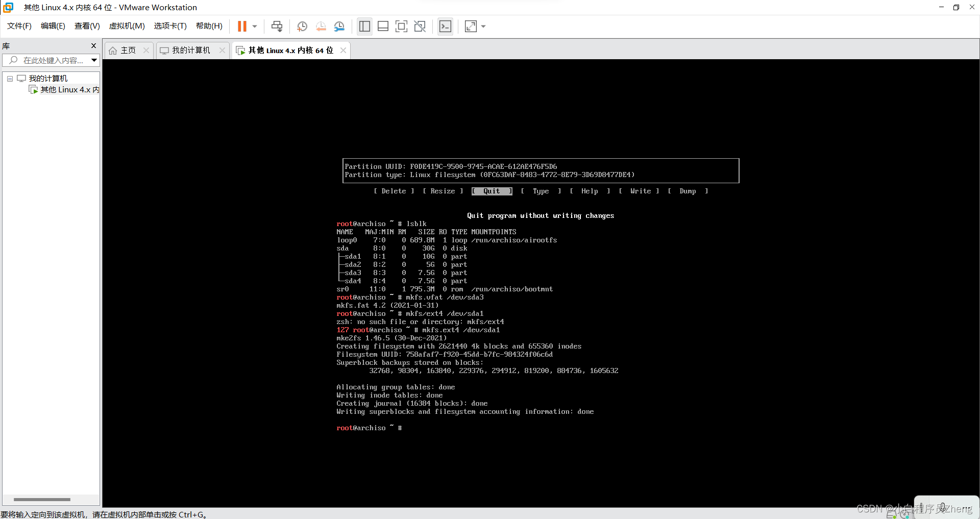Click the library horizontal scrollbar
This screenshot has width=980, height=519.
(42, 500)
